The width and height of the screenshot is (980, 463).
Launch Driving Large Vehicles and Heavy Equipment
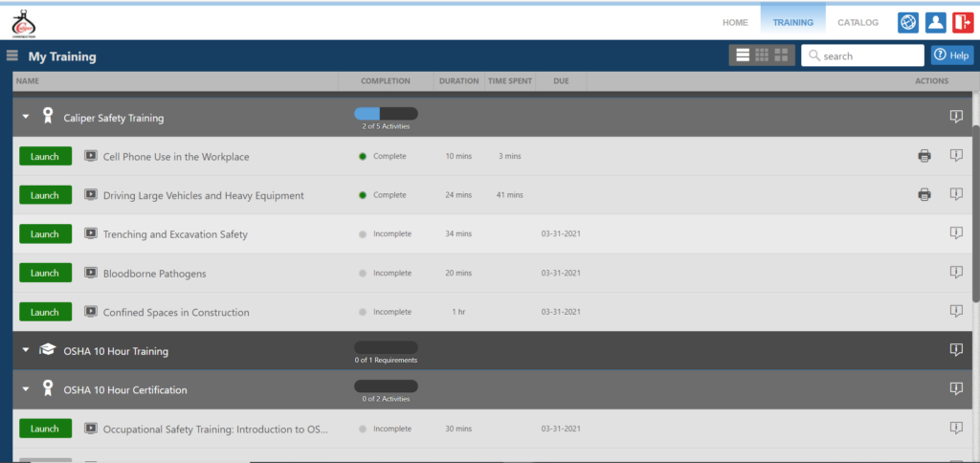[45, 195]
